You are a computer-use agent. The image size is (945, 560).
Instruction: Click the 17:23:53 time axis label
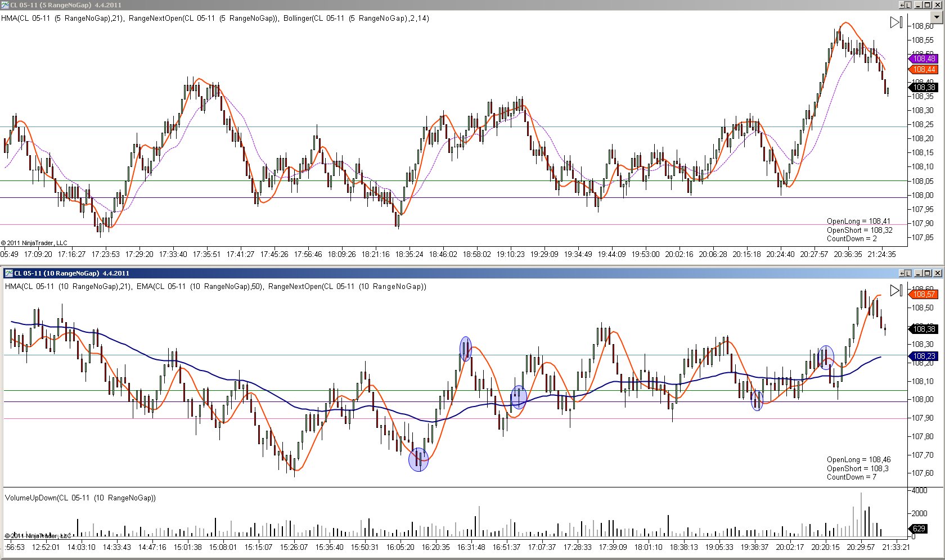[x=105, y=254]
